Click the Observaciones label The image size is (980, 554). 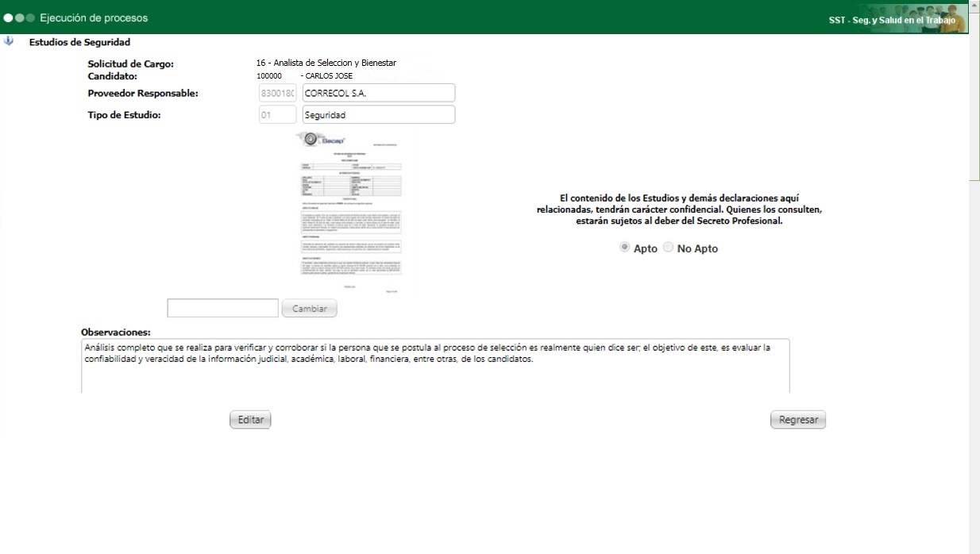tap(116, 332)
